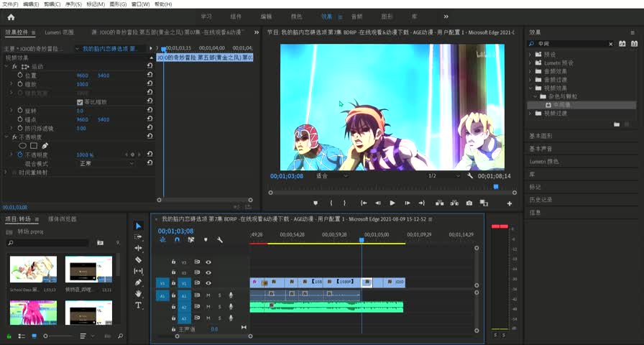Expand the Scale property

(11, 84)
